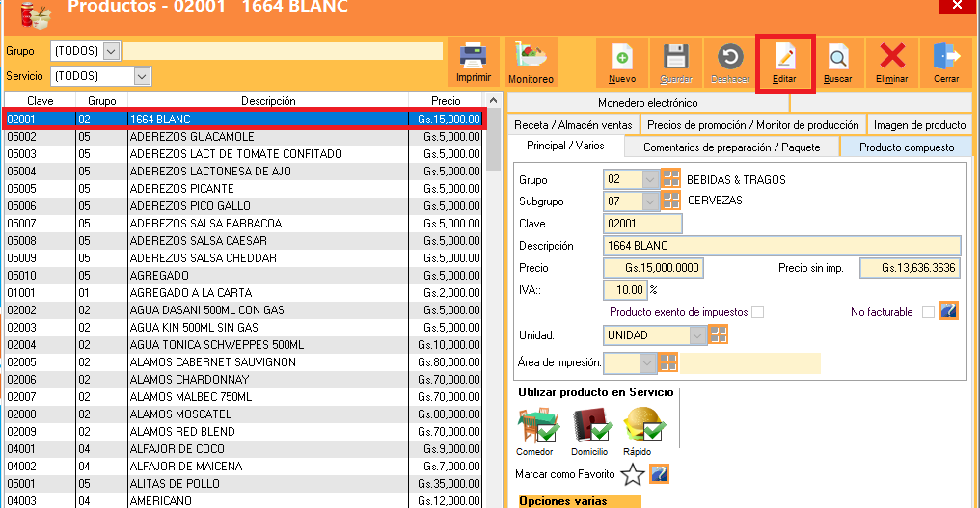Screen dimensions: 980x508
Task: Open the product Grupo 02 dropdown
Action: 650,180
